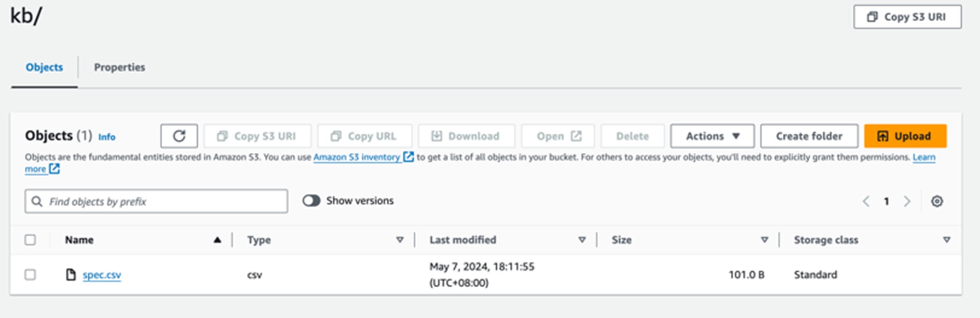Select the spec.csv row checkbox
The width and height of the screenshot is (980, 318).
coord(30,275)
